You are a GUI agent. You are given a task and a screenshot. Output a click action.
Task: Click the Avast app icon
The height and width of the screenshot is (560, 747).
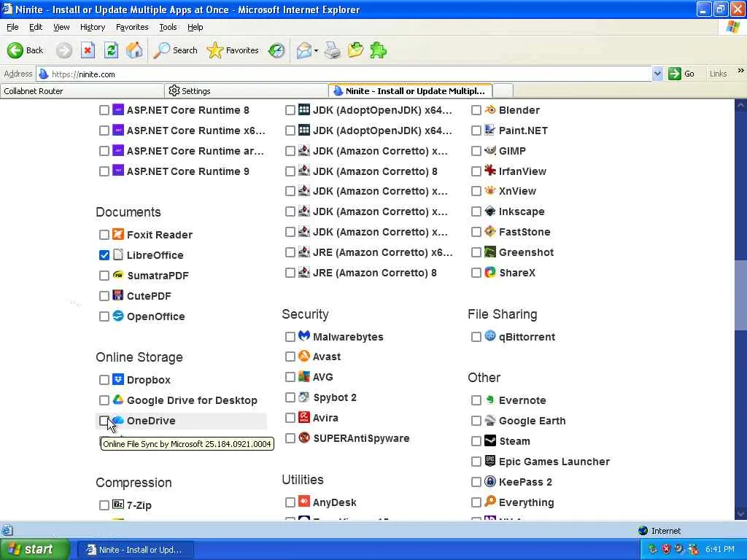(x=304, y=356)
